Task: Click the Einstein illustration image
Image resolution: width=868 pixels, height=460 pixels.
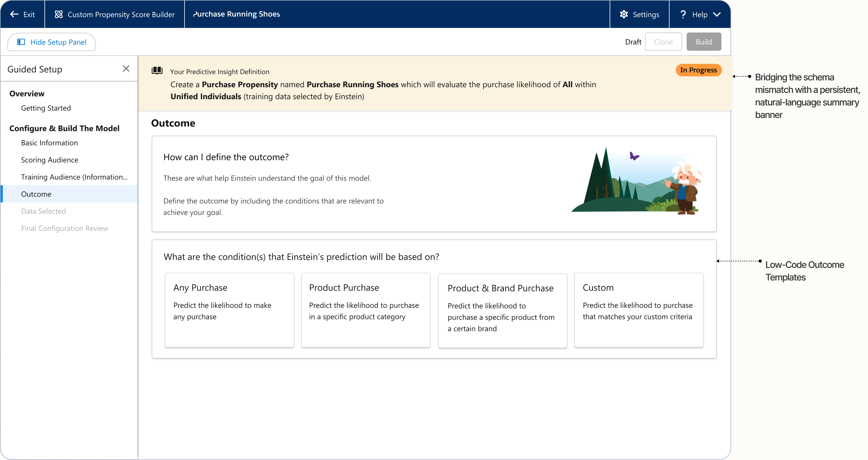Action: (637, 180)
